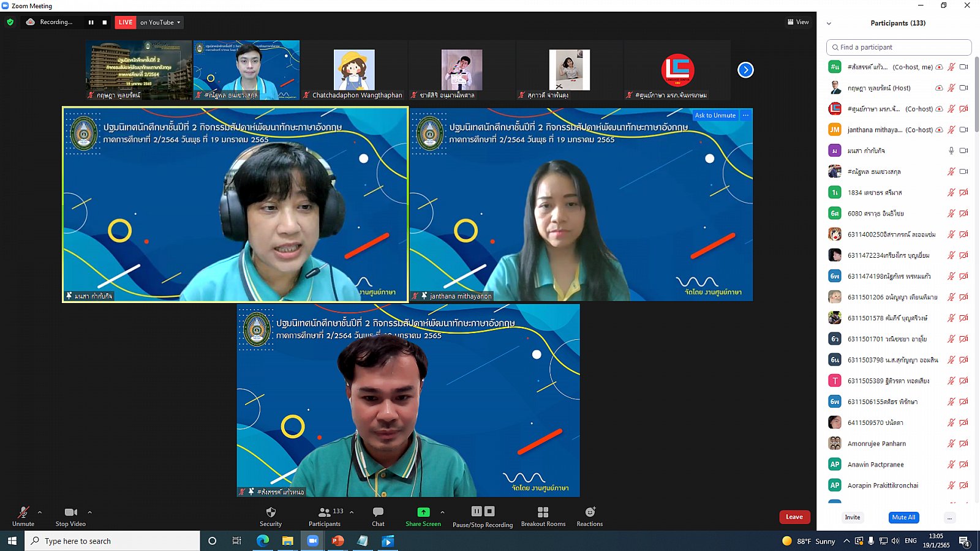The height and width of the screenshot is (551, 980).
Task: Click the green encryption shield icon
Action: coord(10,22)
